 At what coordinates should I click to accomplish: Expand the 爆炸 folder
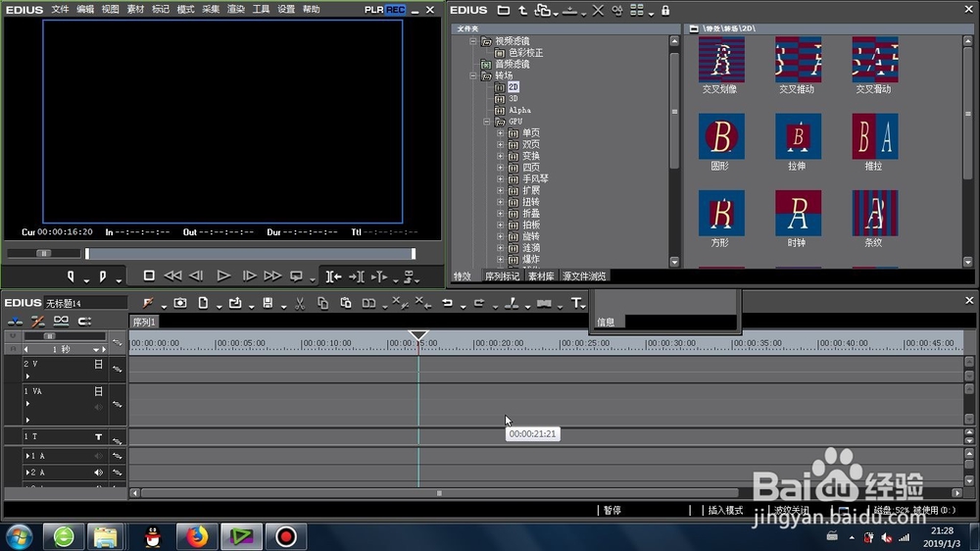click(x=500, y=259)
